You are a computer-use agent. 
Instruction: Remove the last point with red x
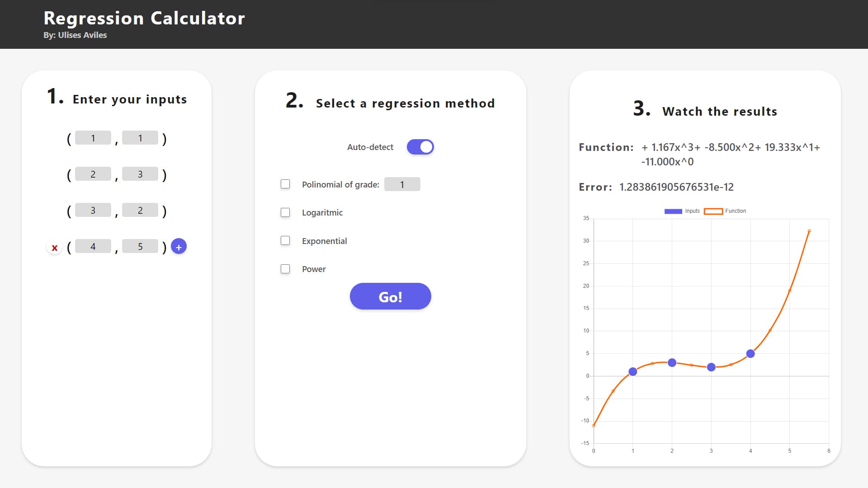(55, 247)
